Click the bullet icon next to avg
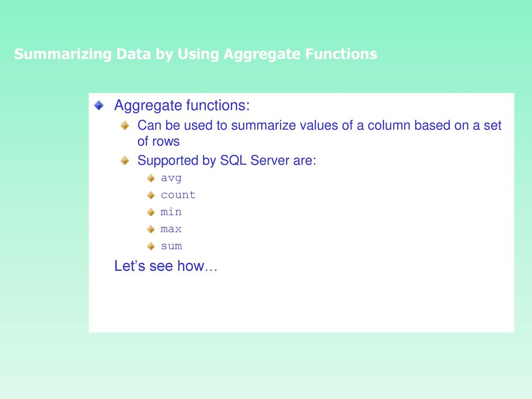 (151, 178)
